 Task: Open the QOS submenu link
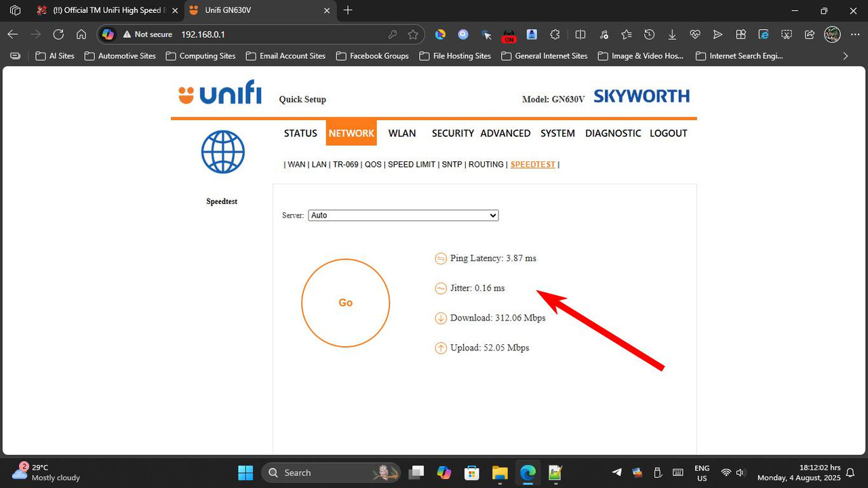coord(373,165)
